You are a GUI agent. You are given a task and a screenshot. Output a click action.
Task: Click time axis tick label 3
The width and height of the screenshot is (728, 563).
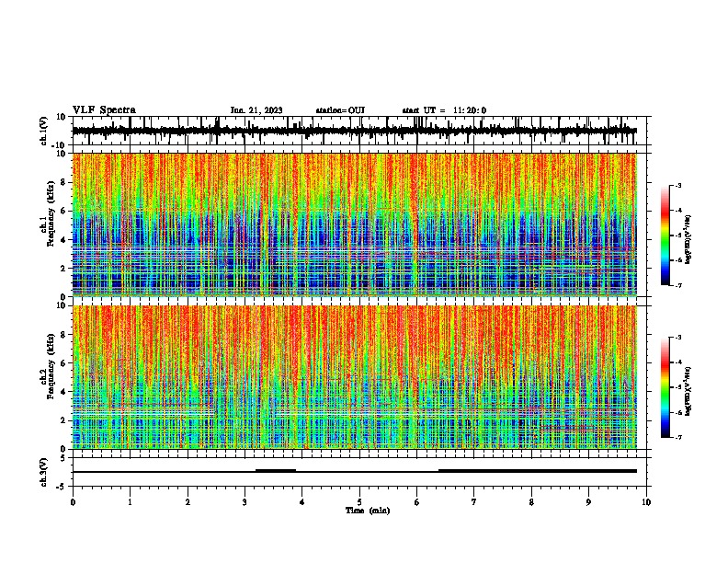click(x=245, y=502)
